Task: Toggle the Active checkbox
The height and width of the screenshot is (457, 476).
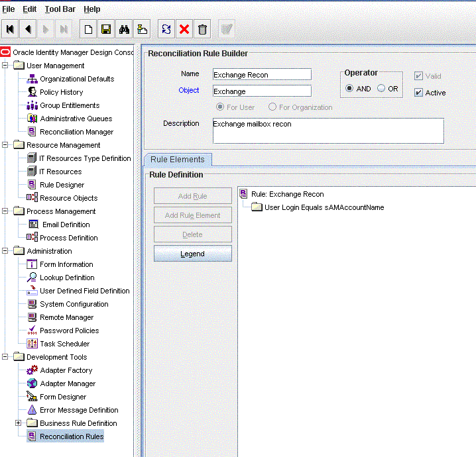Action: [x=418, y=93]
